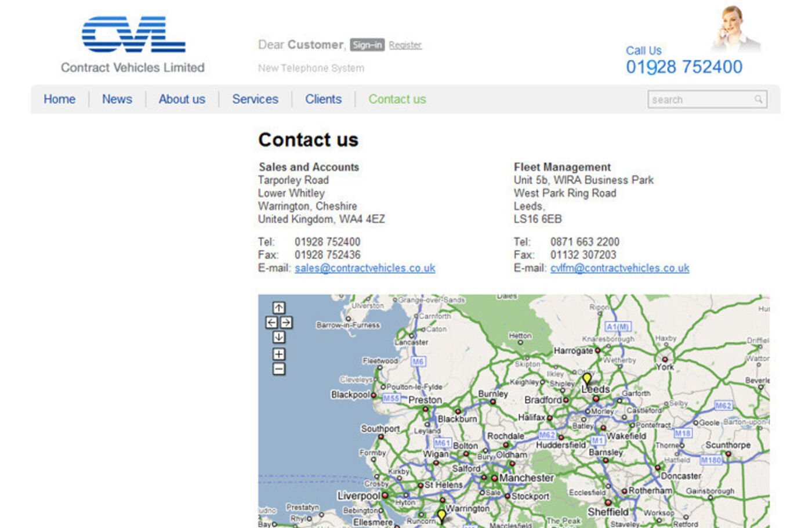Email sales@contractvehicles.co.uk

tap(365, 268)
